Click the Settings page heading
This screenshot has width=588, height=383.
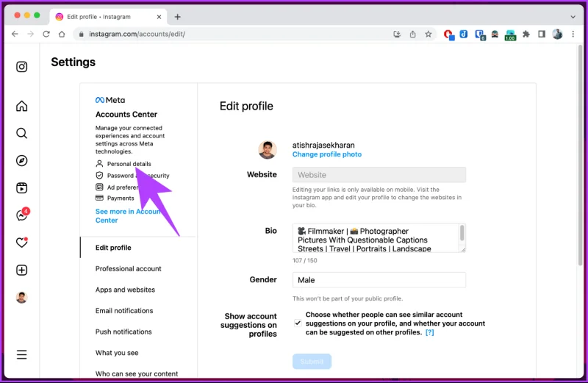[73, 62]
